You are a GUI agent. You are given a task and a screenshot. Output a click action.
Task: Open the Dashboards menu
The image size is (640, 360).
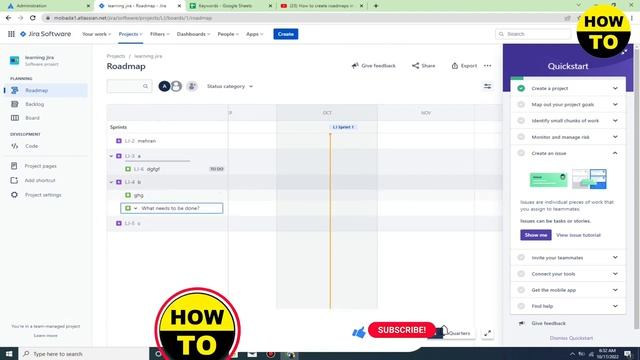193,34
